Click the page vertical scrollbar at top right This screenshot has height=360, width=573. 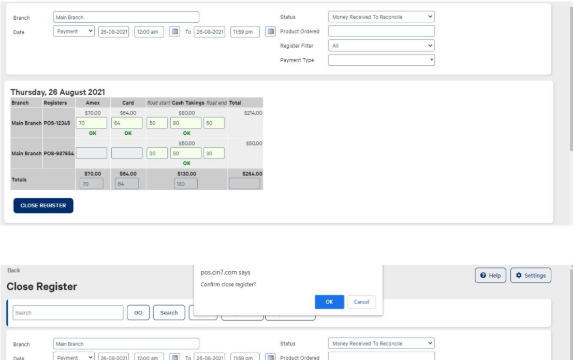571,79
